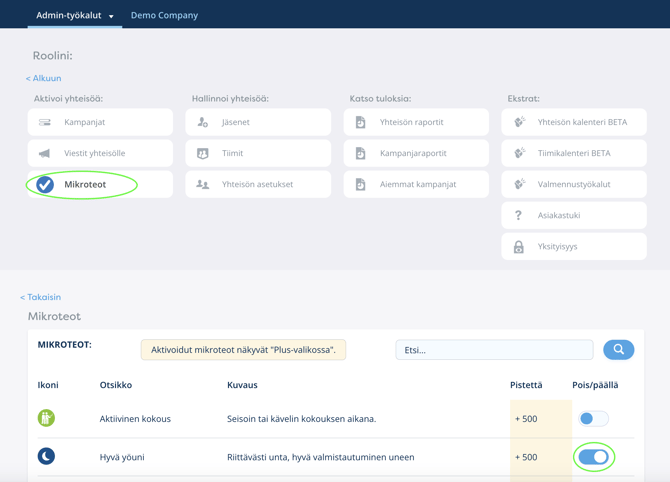The height and width of the screenshot is (482, 670).
Task: Open Yhteisön raportit
Action: (x=416, y=122)
